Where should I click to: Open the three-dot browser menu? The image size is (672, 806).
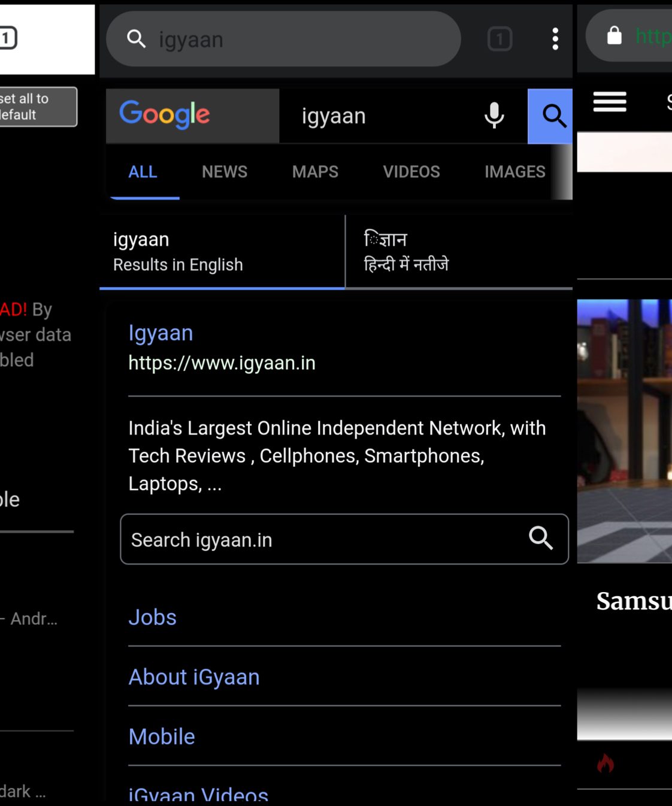555,39
